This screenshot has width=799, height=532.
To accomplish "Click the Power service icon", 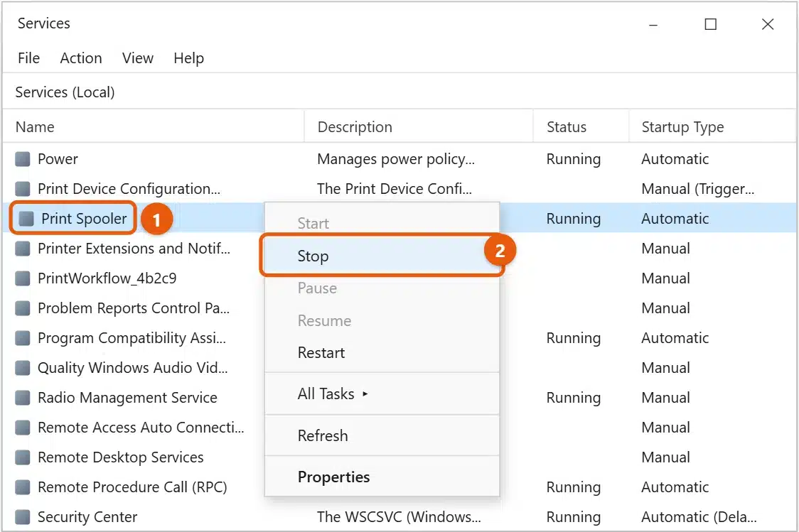I will (23, 159).
